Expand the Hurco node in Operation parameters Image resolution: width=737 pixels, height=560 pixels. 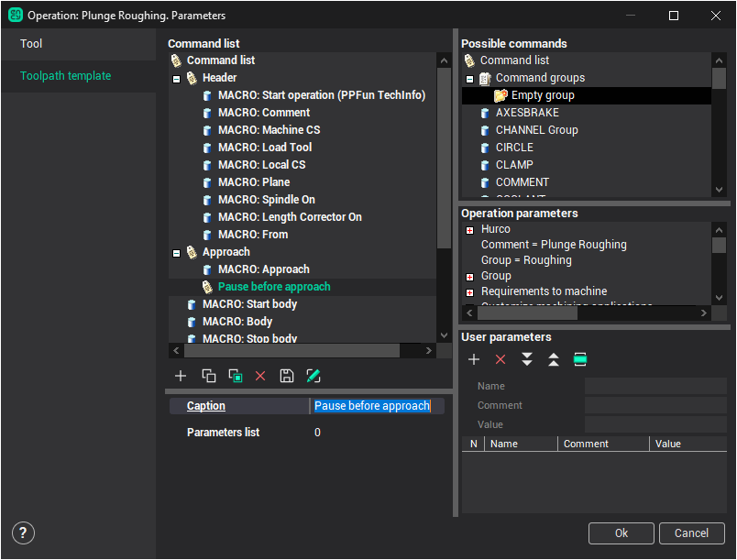(469, 230)
